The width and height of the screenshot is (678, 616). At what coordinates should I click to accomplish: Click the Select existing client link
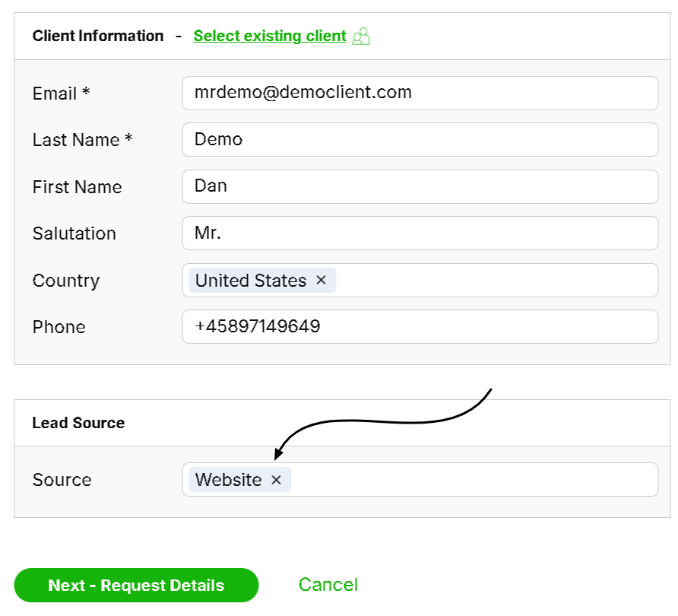click(x=270, y=36)
